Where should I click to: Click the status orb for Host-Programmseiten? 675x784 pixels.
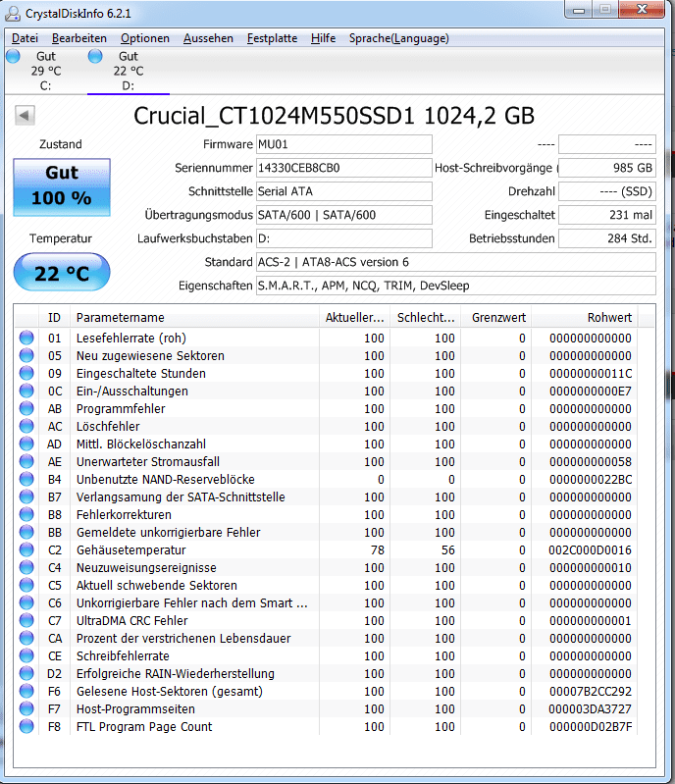[26, 709]
